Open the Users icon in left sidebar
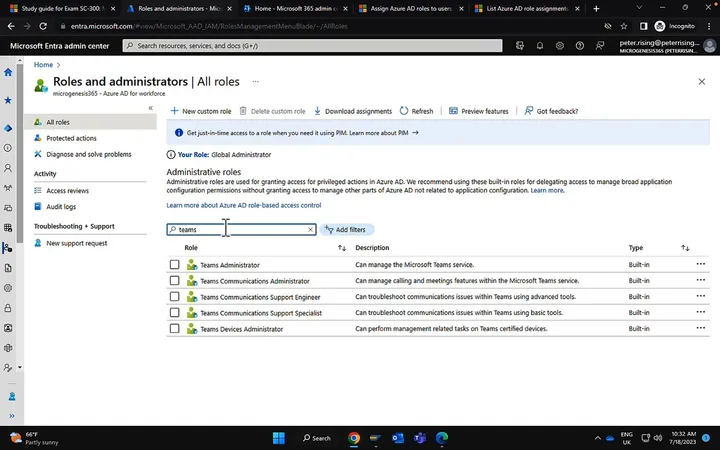 pos(8,168)
